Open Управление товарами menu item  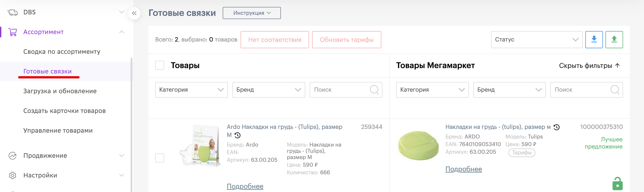[58, 131]
